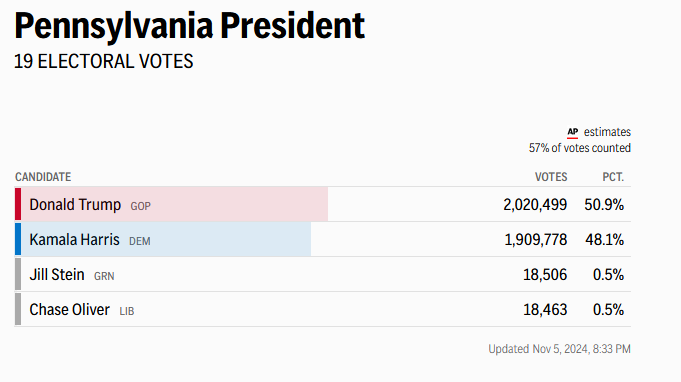The image size is (681, 382).
Task: Select the Jill Stein candidate name
Action: tap(57, 275)
